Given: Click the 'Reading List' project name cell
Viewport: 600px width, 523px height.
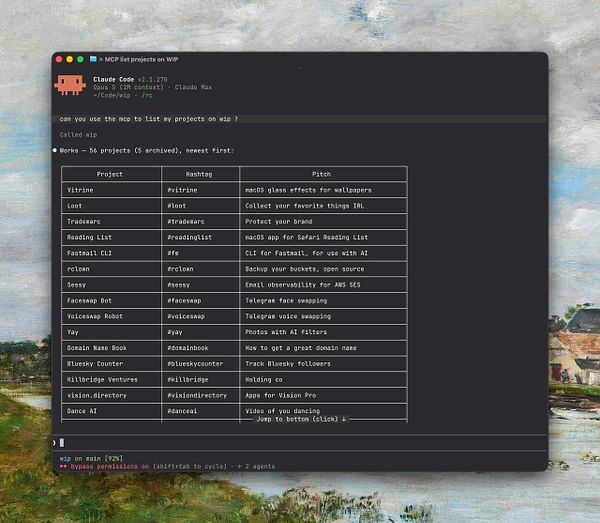Looking at the screenshot, I should point(89,237).
